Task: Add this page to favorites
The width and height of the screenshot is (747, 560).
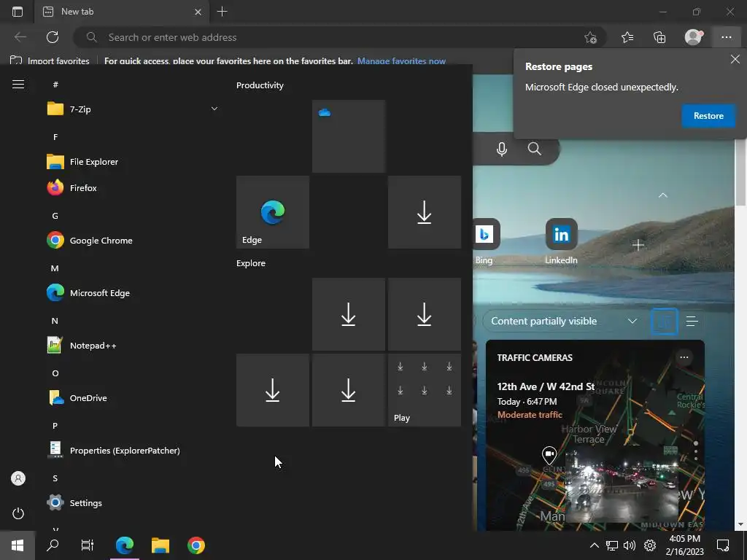Action: (x=590, y=37)
